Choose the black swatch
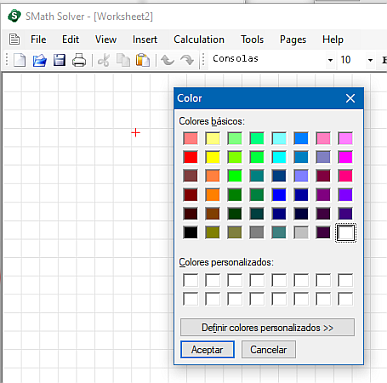The width and height of the screenshot is (387, 383). 190,232
